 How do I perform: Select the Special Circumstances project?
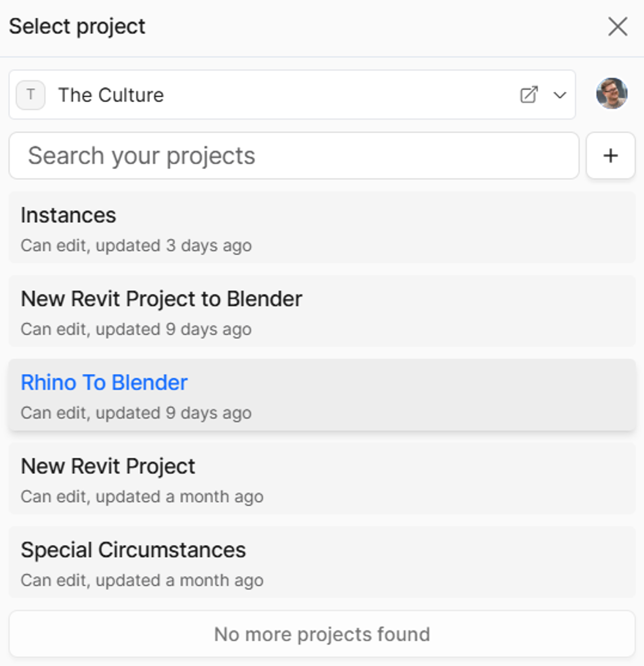[x=322, y=562]
